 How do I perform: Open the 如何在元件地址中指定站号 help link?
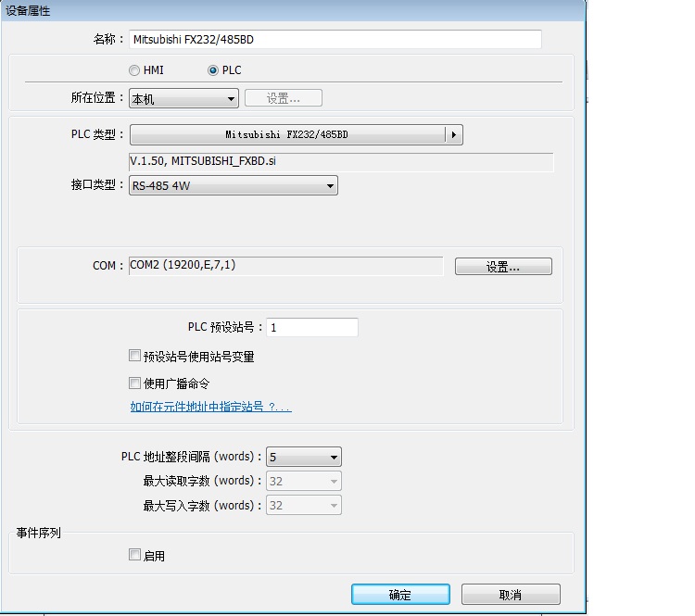tap(210, 407)
